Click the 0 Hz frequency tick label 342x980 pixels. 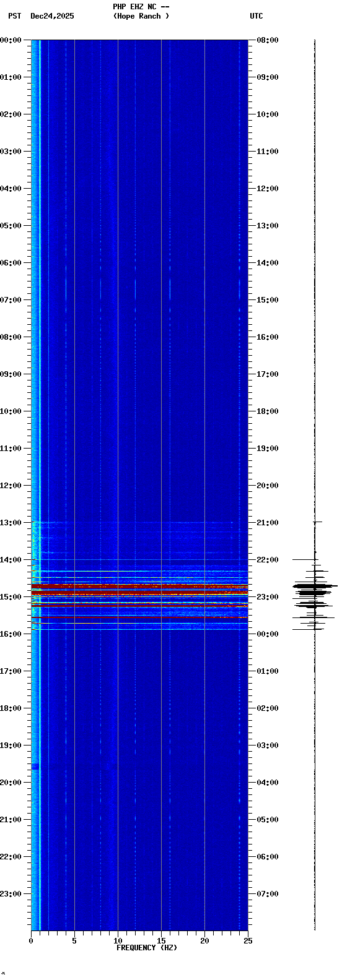(x=31, y=941)
